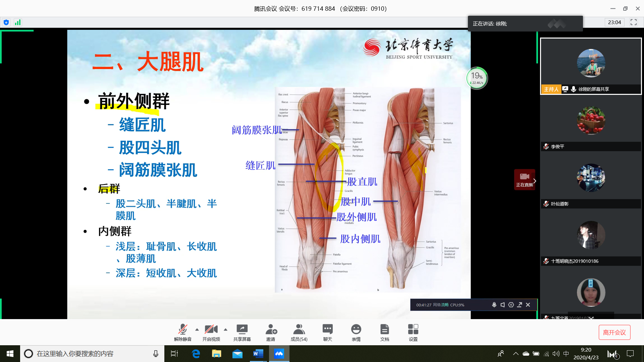The height and width of the screenshot is (362, 644).
Task: Toggle microphone in the sharing status bar
Action: point(494,305)
